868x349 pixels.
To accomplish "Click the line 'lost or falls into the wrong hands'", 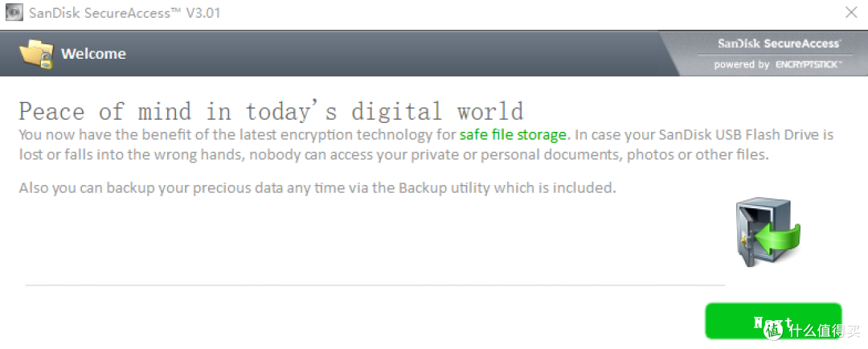I will pos(394,154).
